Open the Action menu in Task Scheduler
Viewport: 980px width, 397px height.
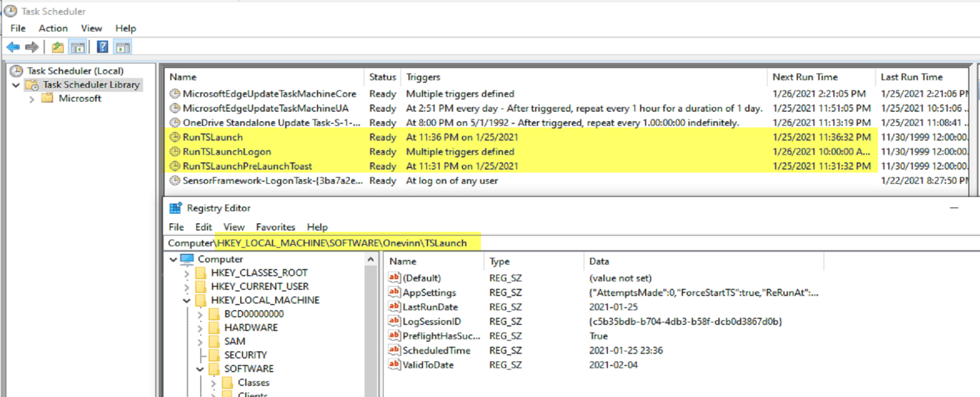click(53, 28)
